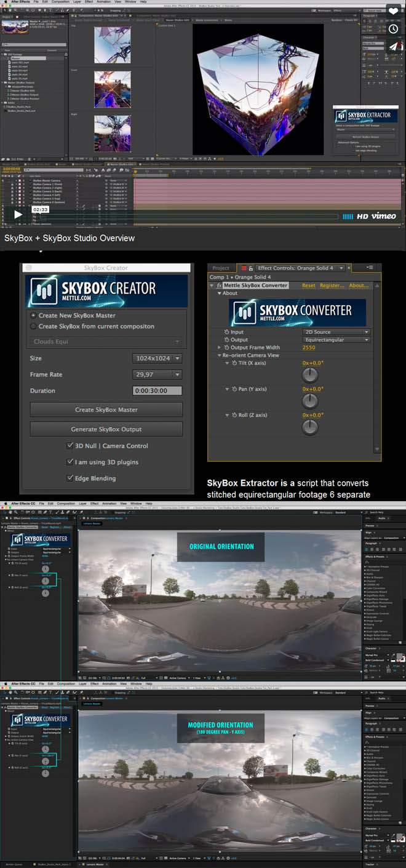The width and height of the screenshot is (406, 868).
Task: Click the Roll (Z axis) rotation dial
Action: [310, 427]
